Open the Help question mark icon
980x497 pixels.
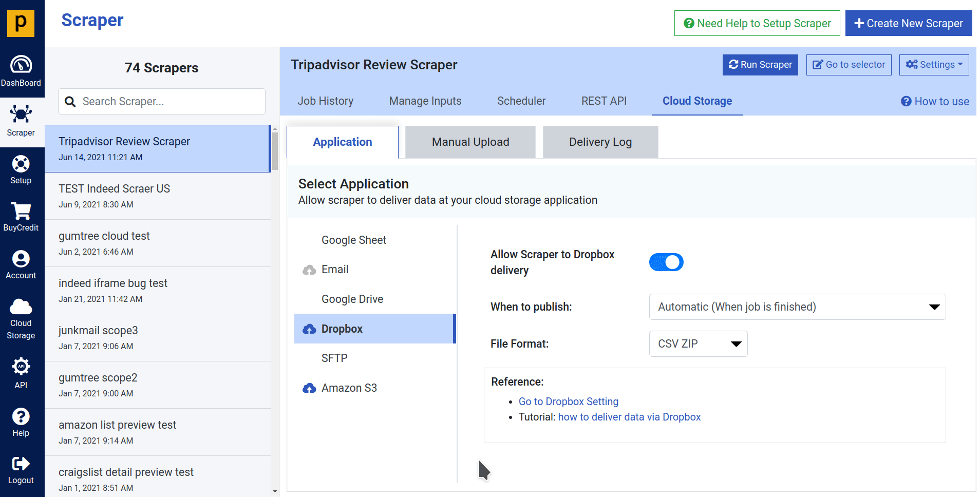click(21, 416)
